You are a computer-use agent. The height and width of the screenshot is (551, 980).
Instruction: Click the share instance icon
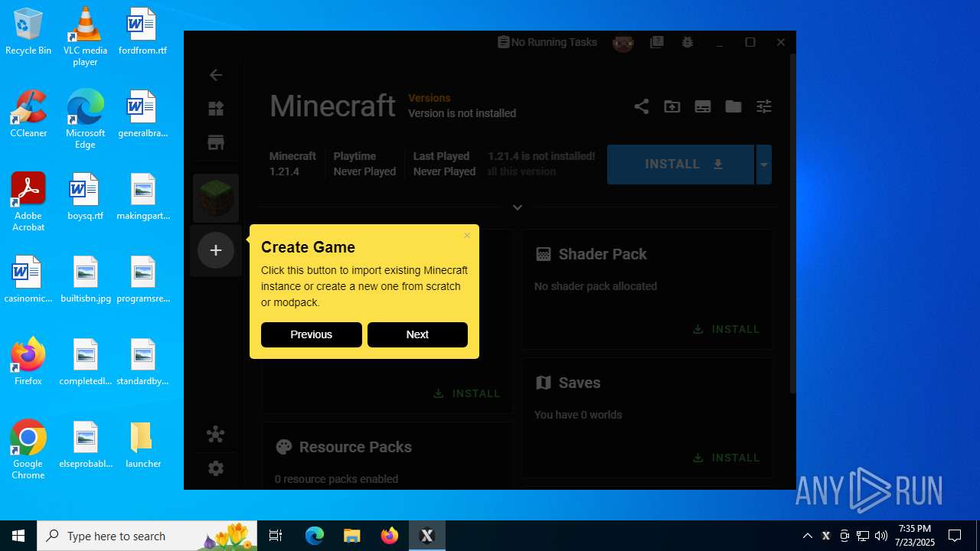(642, 106)
